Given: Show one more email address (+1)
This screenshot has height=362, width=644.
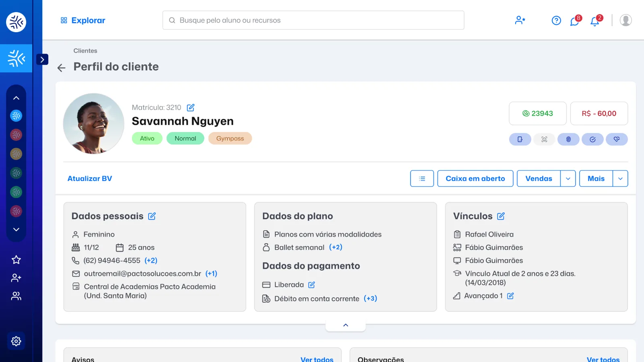Looking at the screenshot, I should [x=211, y=274].
